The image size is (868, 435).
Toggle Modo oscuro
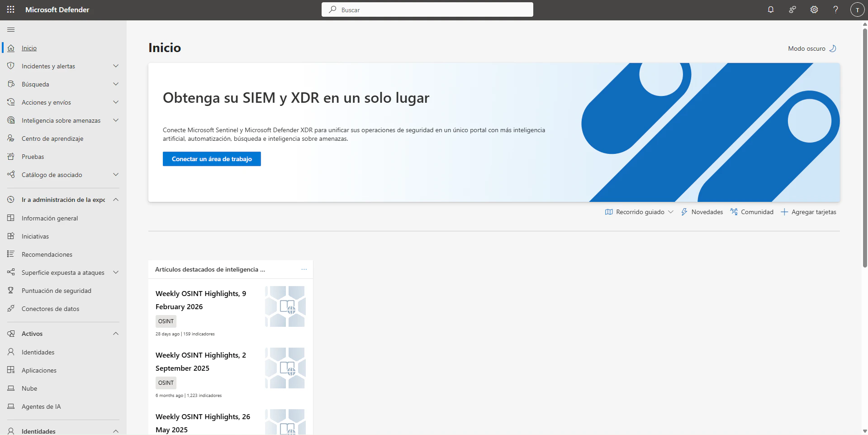(811, 48)
